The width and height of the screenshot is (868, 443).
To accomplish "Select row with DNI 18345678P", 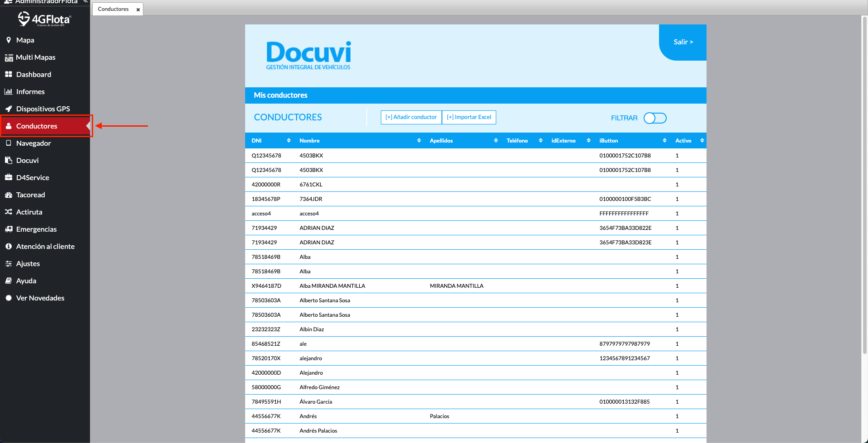I will coord(475,199).
